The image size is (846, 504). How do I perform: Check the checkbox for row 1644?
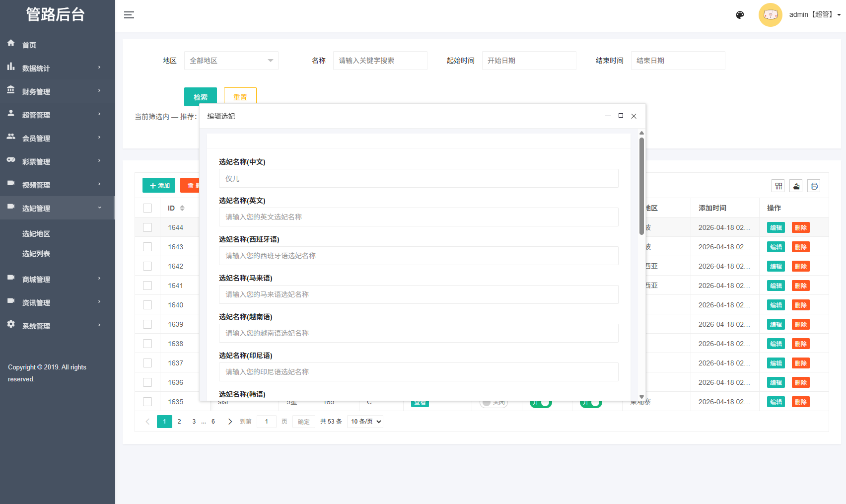tap(147, 227)
